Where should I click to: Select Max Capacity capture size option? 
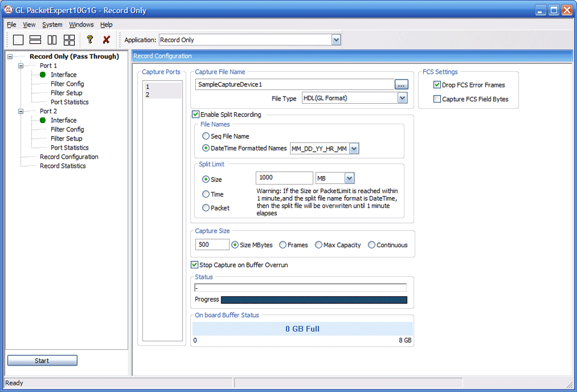pyautogui.click(x=319, y=245)
